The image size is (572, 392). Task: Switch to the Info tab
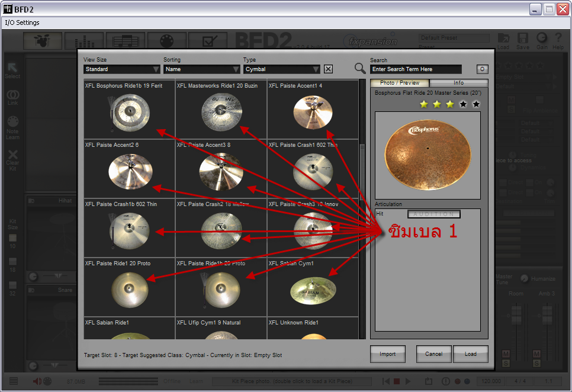click(x=459, y=83)
